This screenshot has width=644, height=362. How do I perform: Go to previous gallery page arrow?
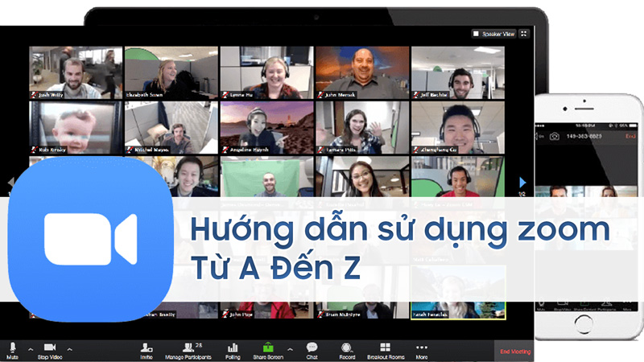tap(11, 182)
